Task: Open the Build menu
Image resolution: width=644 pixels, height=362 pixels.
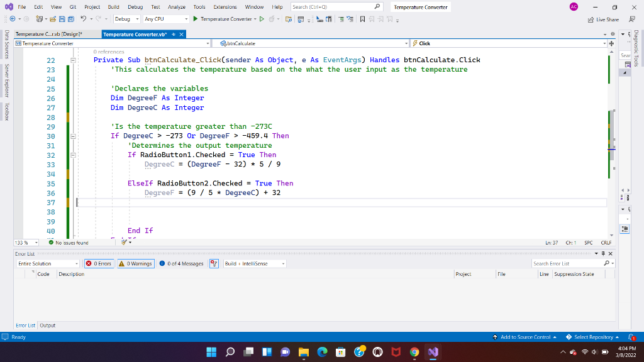Action: point(113,7)
